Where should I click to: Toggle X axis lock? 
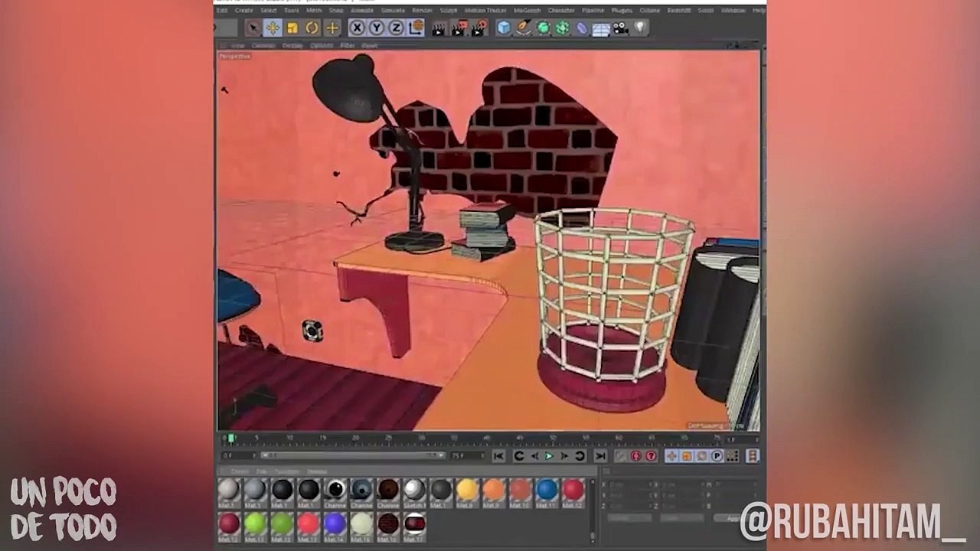coord(358,28)
